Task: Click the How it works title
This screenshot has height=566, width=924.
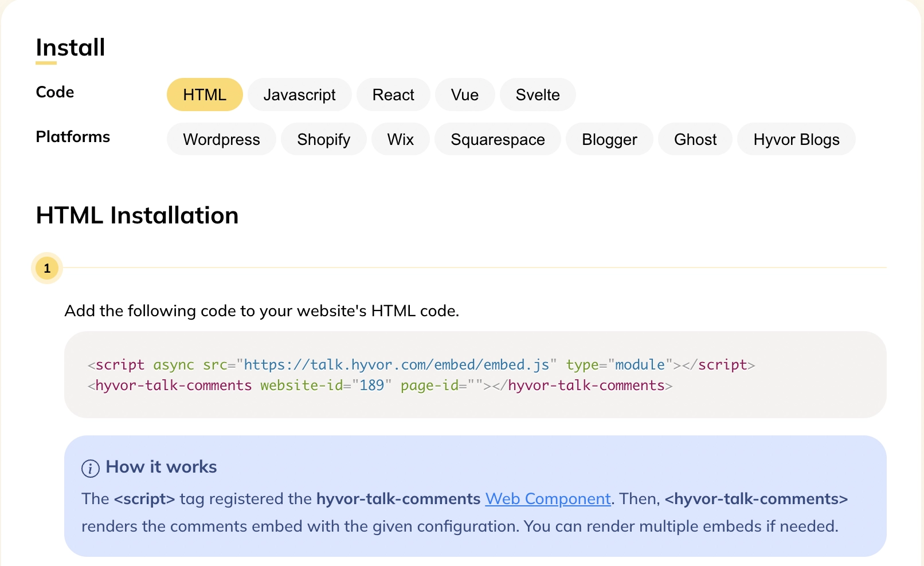Action: (161, 467)
